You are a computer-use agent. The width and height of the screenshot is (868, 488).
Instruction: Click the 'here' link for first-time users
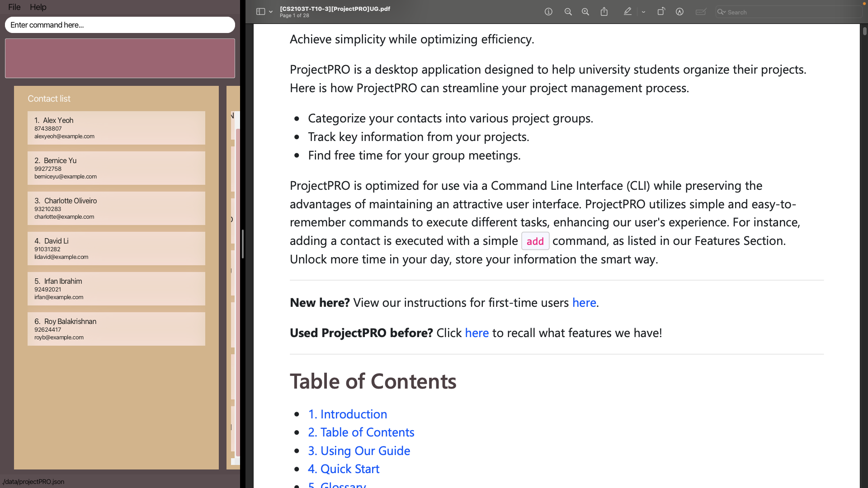(584, 302)
